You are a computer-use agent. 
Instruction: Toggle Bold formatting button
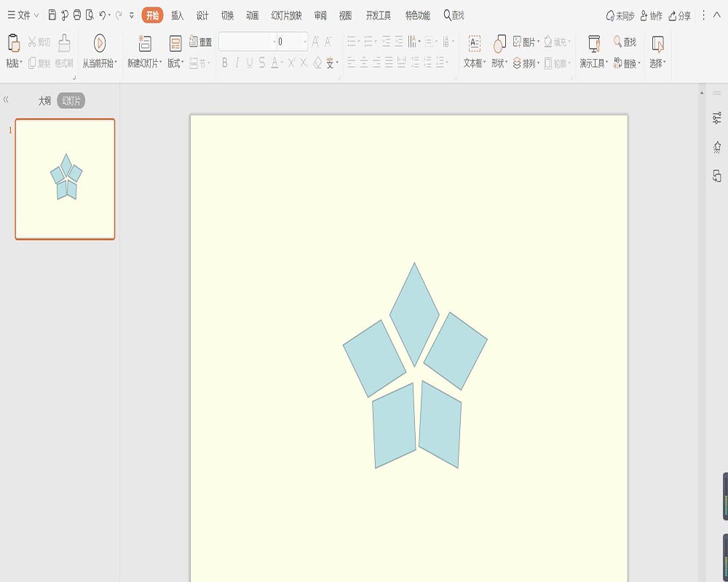(x=225, y=63)
